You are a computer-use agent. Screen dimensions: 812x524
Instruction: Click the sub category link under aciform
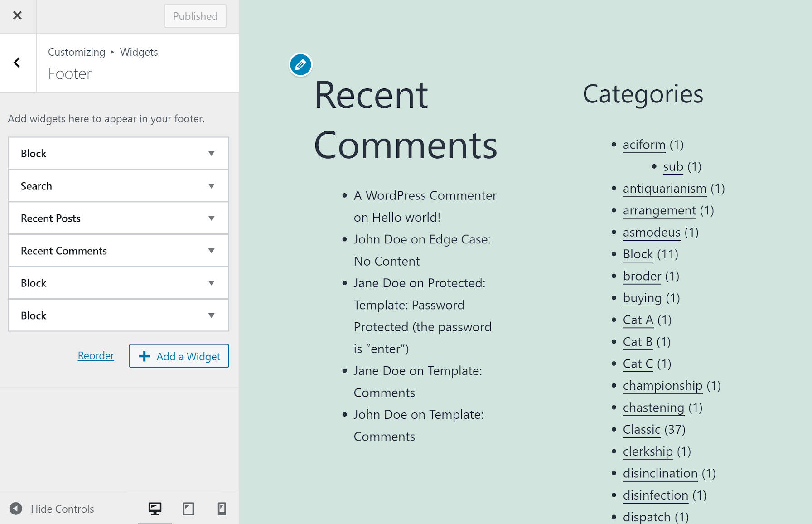(x=673, y=166)
